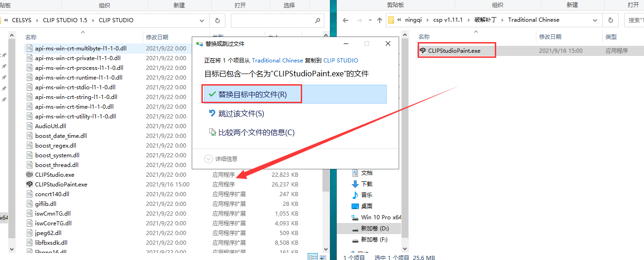Click api-ms-win-crt-multibyte dll file icon

pyautogui.click(x=30, y=48)
